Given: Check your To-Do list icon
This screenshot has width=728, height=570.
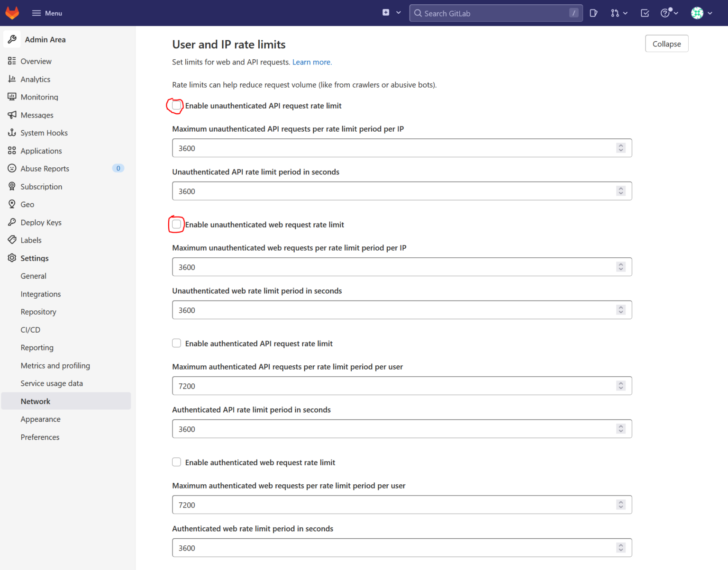Looking at the screenshot, I should [645, 13].
